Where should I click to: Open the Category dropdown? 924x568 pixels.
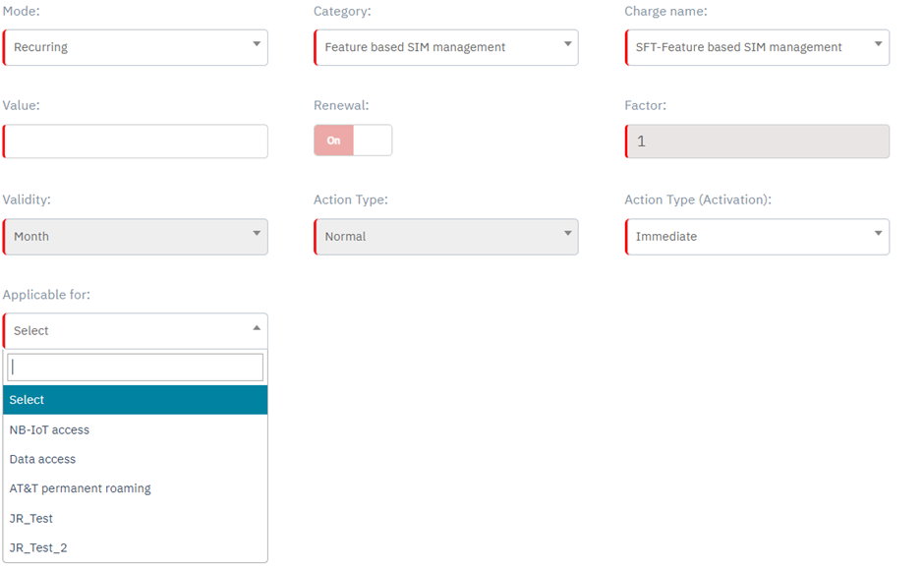point(445,47)
